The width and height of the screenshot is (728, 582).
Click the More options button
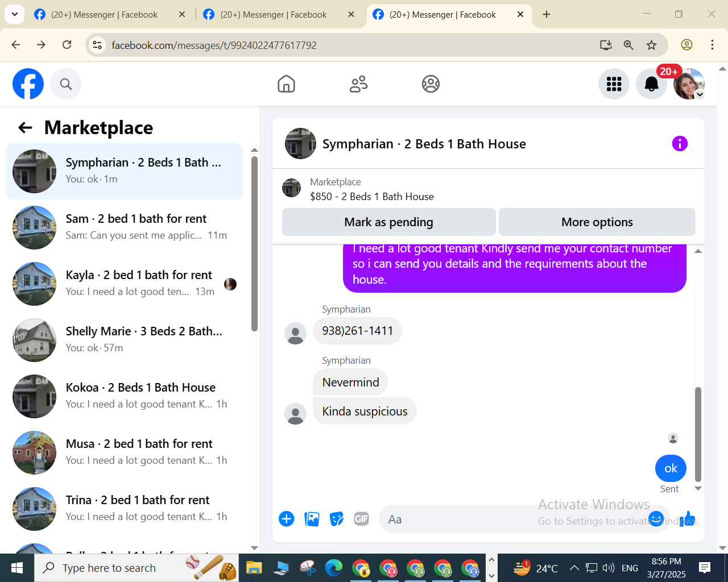(x=597, y=222)
